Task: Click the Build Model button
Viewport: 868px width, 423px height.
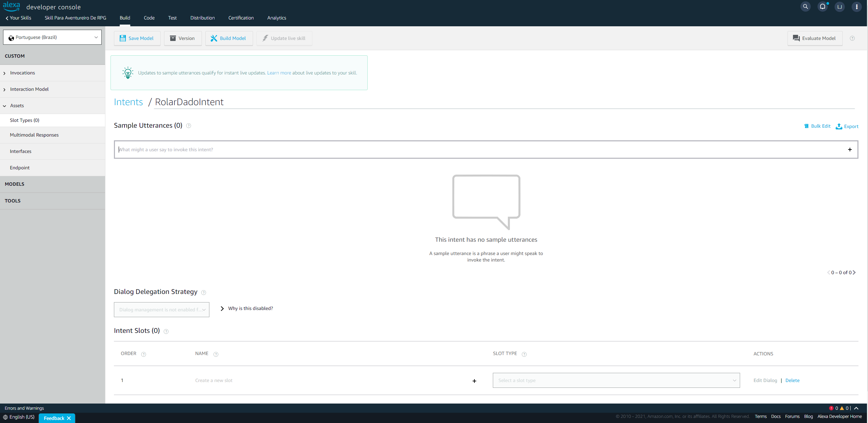Action: (x=229, y=38)
